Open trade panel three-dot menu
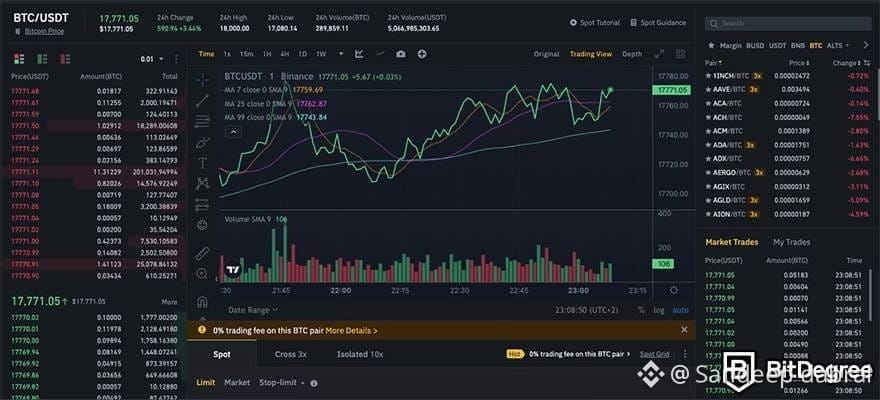 685,354
